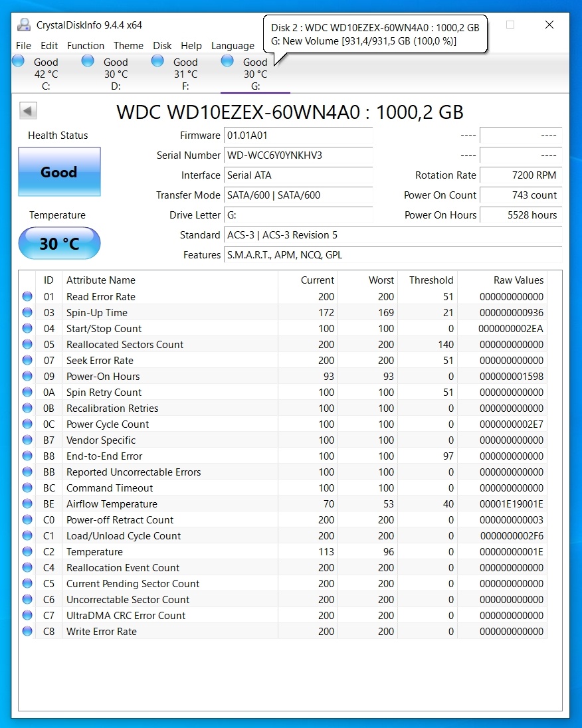This screenshot has height=728, width=582.
Task: Click the status dot beside Temperature attribute
Action: click(25, 551)
